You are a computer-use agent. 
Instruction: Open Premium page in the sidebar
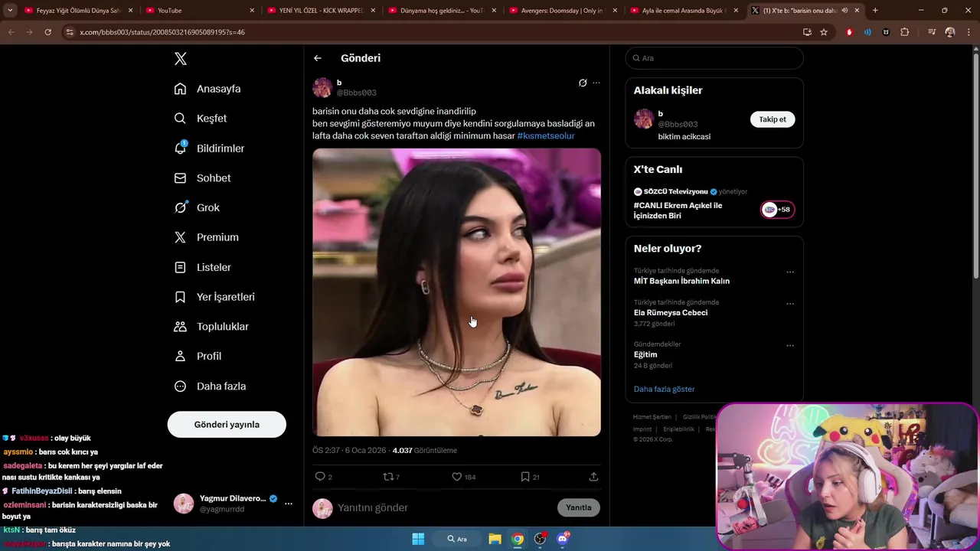pyautogui.click(x=206, y=237)
